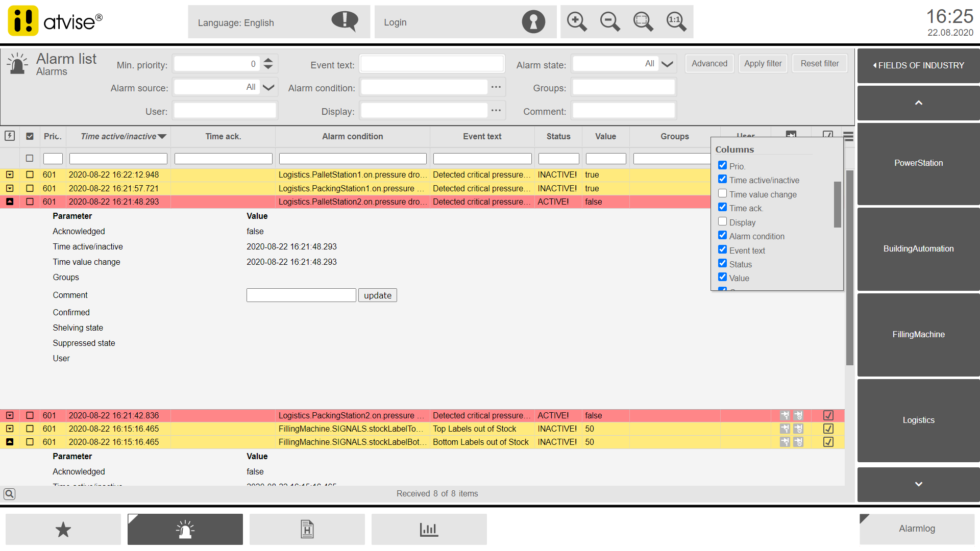Uncheck the Status column checkbox
Image resolution: width=980 pixels, height=551 pixels.
723,263
